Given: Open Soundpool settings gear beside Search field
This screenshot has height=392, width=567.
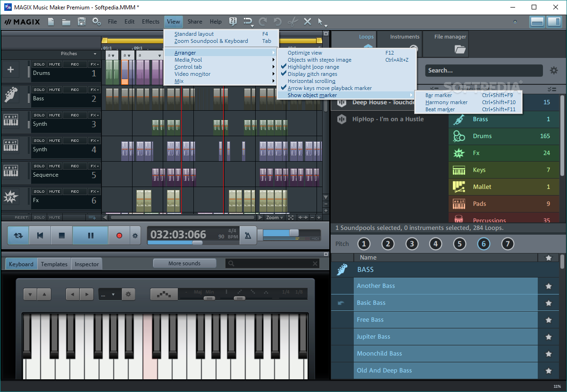Looking at the screenshot, I should [553, 71].
